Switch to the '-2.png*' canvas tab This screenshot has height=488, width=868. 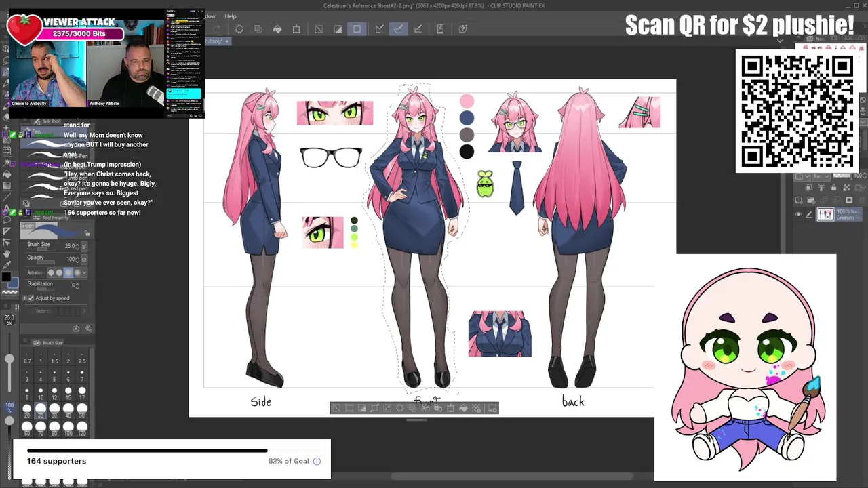click(x=217, y=41)
